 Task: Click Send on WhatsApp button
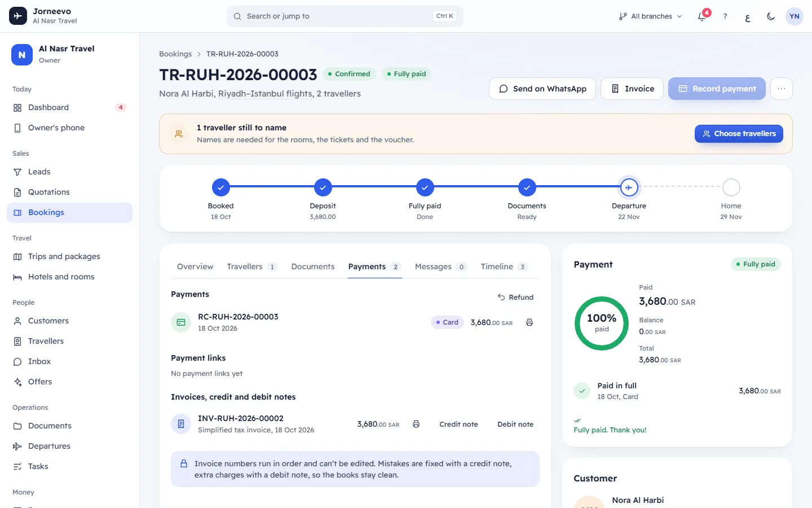click(x=542, y=89)
